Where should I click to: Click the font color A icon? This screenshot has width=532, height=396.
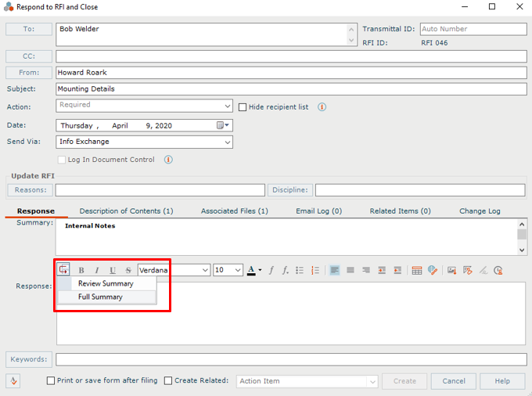pyautogui.click(x=251, y=271)
